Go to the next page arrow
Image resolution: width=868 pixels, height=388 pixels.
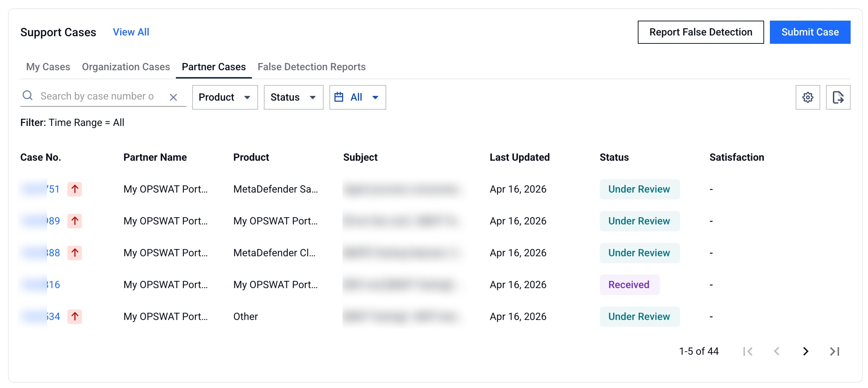click(x=805, y=351)
